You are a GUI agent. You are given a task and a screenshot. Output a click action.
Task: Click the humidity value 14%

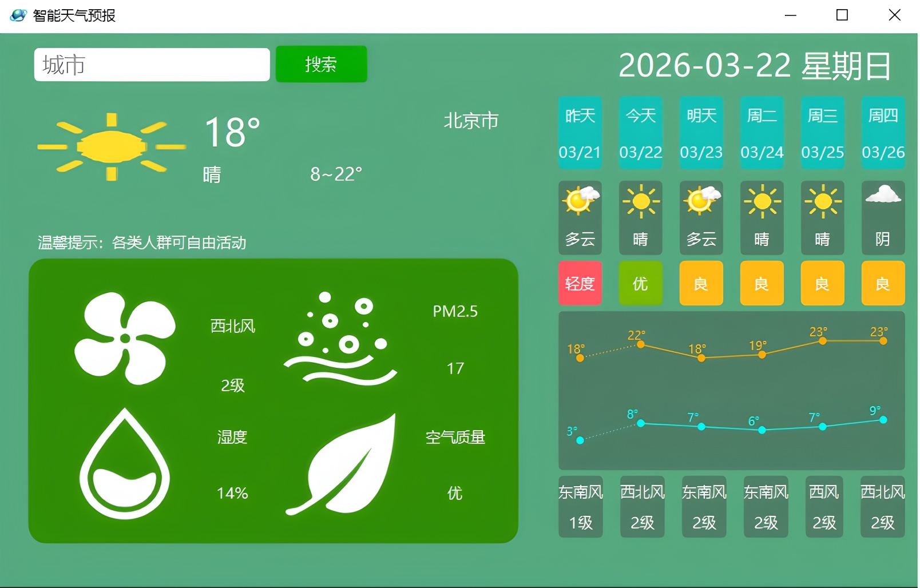[232, 493]
